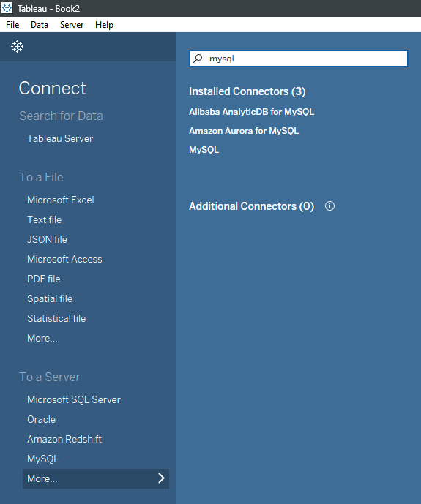Image resolution: width=421 pixels, height=504 pixels.
Task: Click the magnifier icon in the search box
Action: (198, 59)
